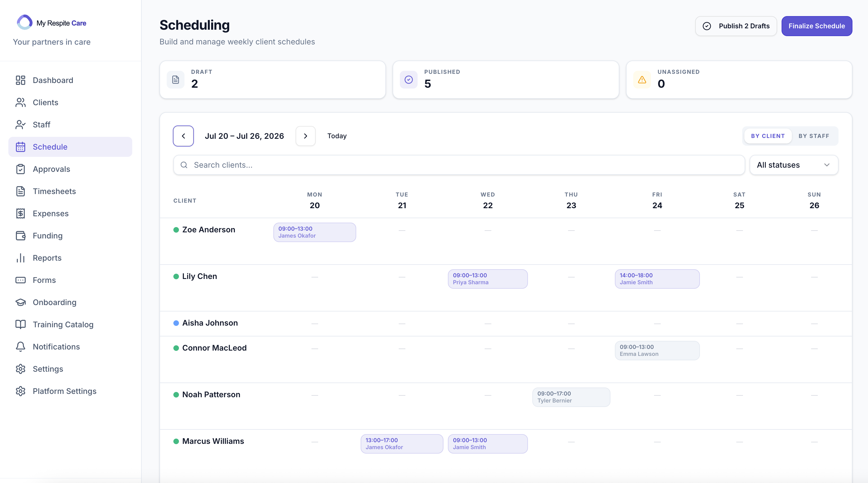Open Lily Chen's Friday shift with Jamie Smith
This screenshot has height=483, width=868.
(x=657, y=279)
